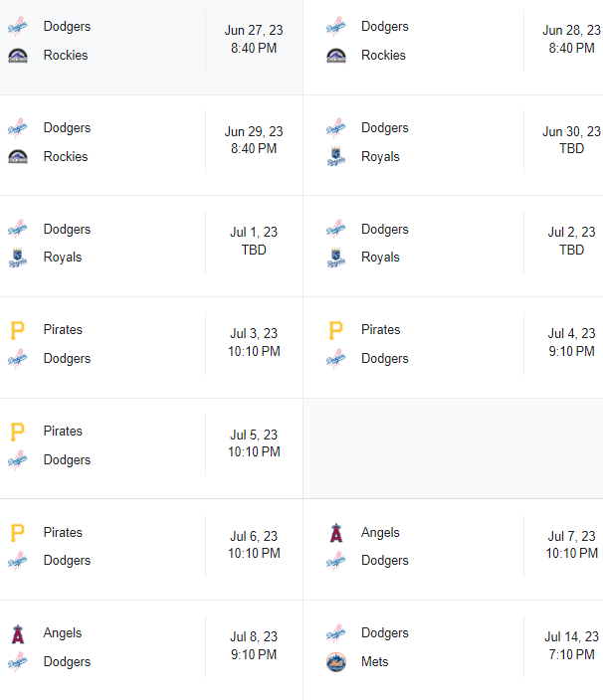Select Mets team name in Jul 14 game
Screen dimensions: 603x700
(375, 662)
